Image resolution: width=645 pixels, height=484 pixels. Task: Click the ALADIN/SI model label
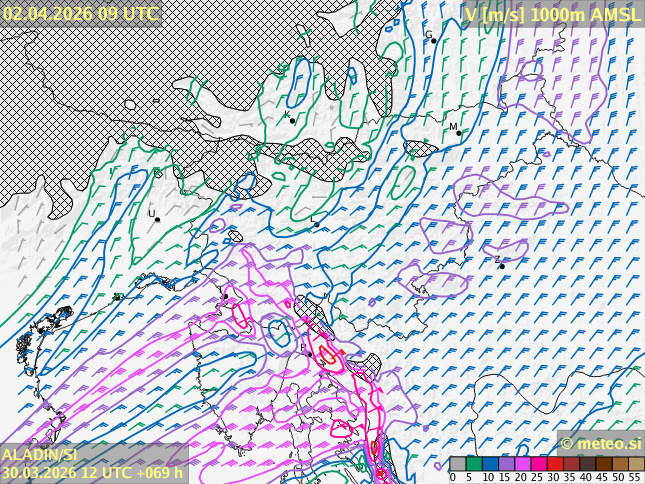pyautogui.click(x=40, y=454)
